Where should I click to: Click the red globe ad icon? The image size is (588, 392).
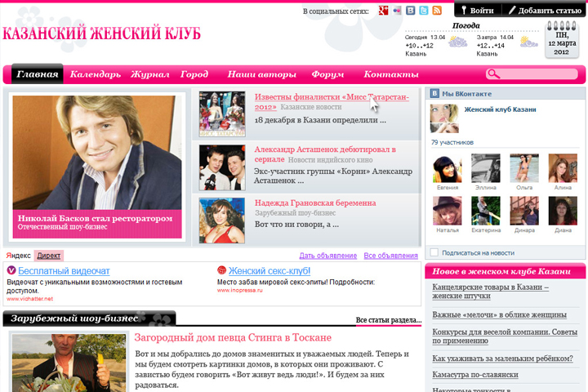(x=221, y=269)
